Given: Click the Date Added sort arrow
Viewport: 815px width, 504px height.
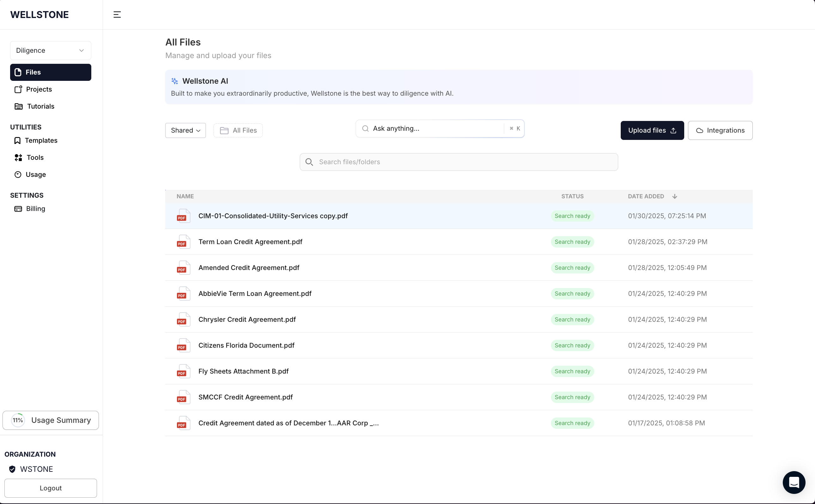Looking at the screenshot, I should pyautogui.click(x=674, y=196).
